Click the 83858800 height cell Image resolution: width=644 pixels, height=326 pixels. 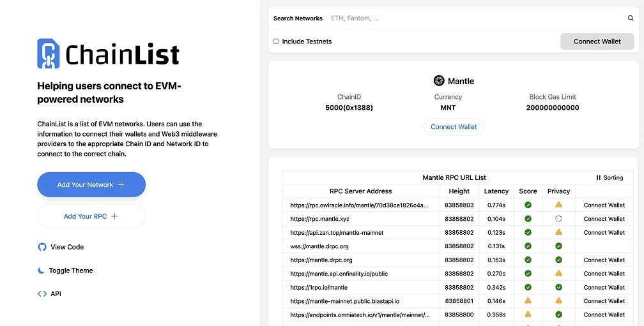coord(459,315)
